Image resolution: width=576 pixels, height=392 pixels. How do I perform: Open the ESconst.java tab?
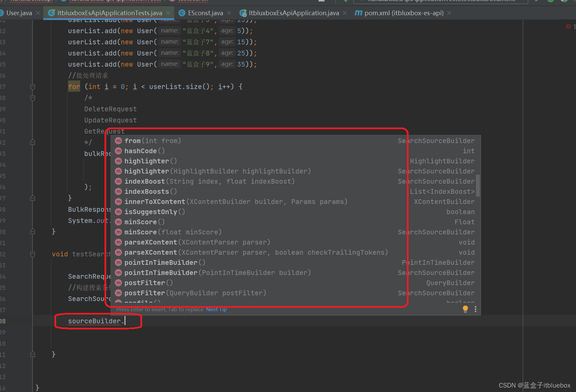205,13
